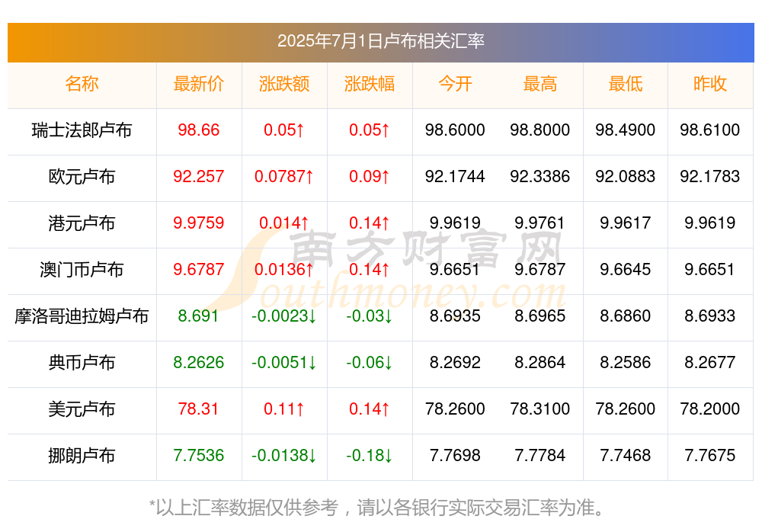Screen dimensions: 762x532
Task: Click low value 92.0883
Action: point(626,177)
